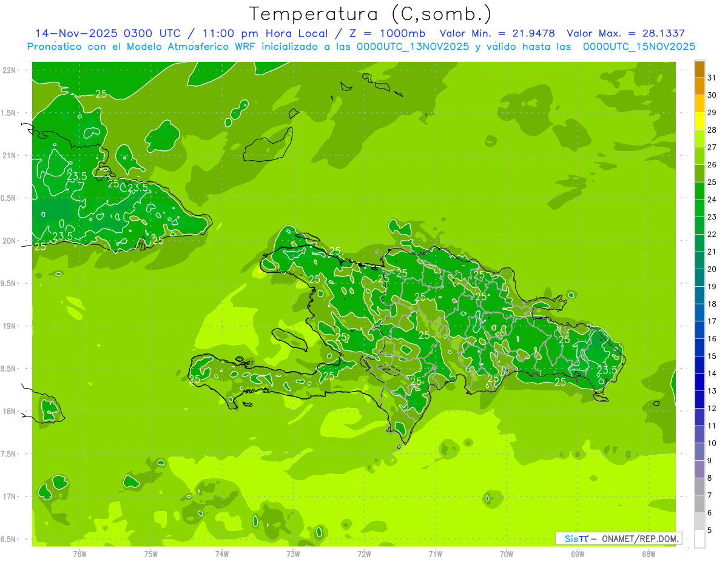Click the '17N' latitude axis label
The width and height of the screenshot is (728, 562).
10,497
